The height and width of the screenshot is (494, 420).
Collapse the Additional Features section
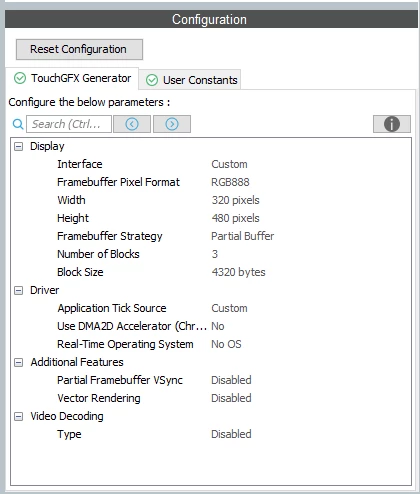coord(19,362)
